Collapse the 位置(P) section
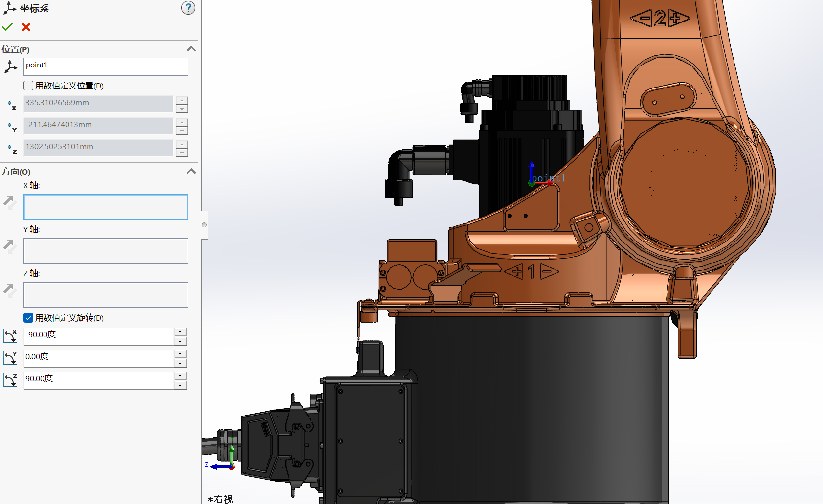823x504 pixels. (x=191, y=49)
